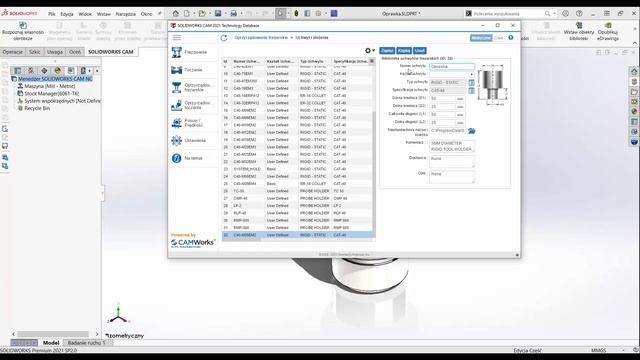The height and width of the screenshot is (360, 640).
Task: Click Wstaw obiekty biblioteki ribbon icon
Action: click(x=579, y=31)
